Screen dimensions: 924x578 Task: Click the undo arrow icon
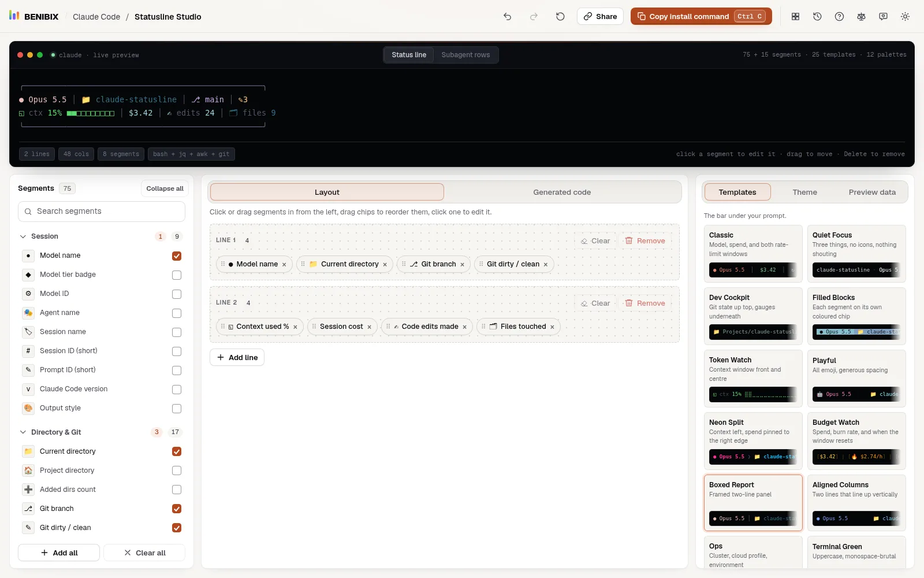507,17
